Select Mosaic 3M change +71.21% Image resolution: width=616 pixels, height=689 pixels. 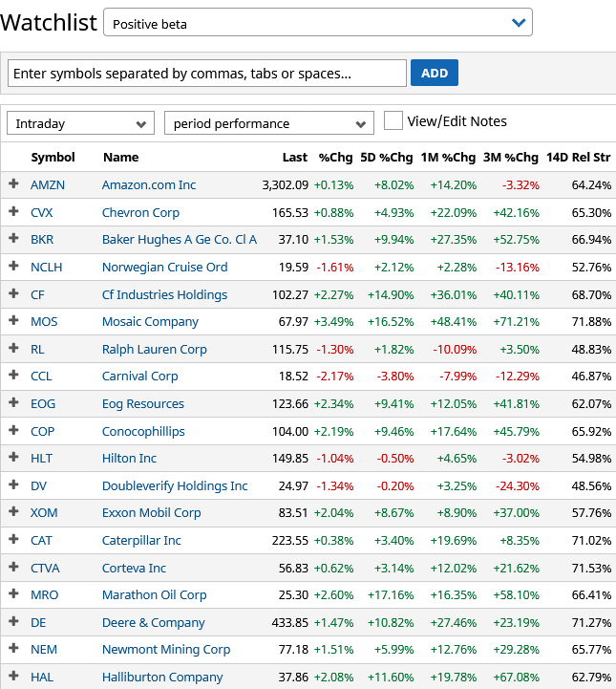(x=516, y=322)
